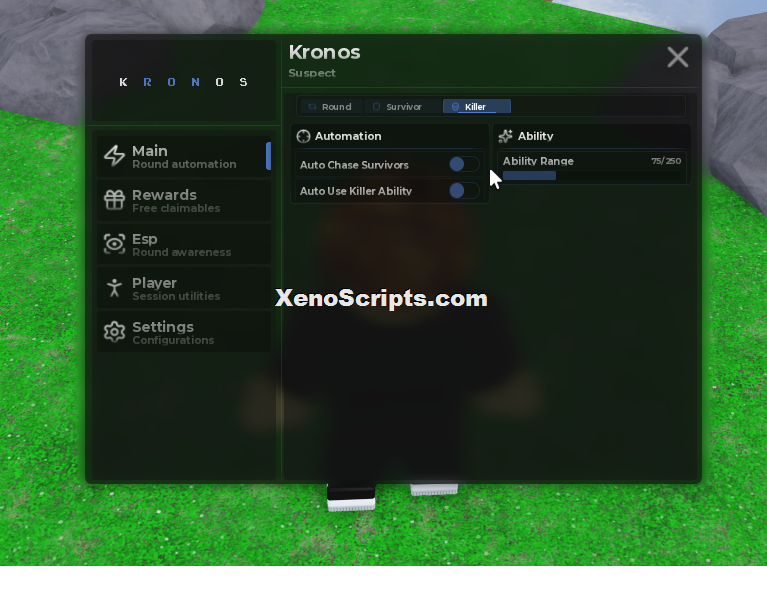
Task: Click the Settings gear icon
Action: point(114,332)
